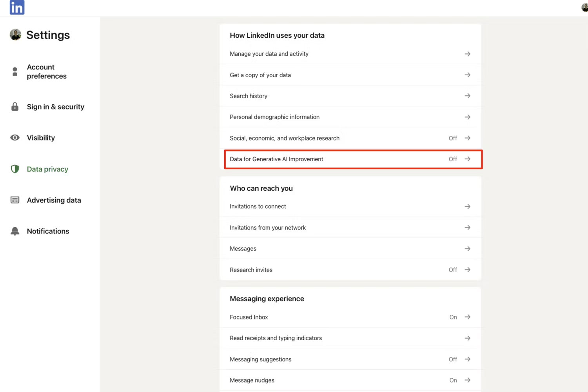The width and height of the screenshot is (588, 392).
Task: Click arrow on Social, economic, and workplace research
Action: click(467, 138)
